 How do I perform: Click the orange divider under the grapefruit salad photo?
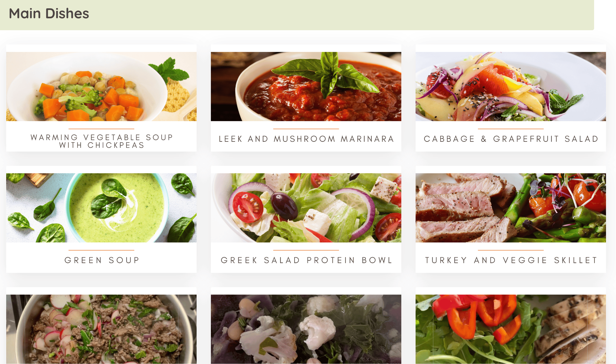511,129
